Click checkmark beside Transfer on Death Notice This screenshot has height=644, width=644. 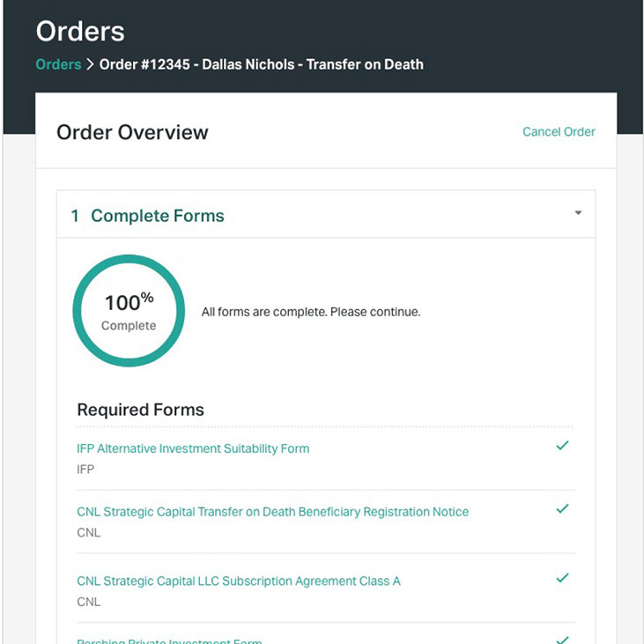pos(562,508)
